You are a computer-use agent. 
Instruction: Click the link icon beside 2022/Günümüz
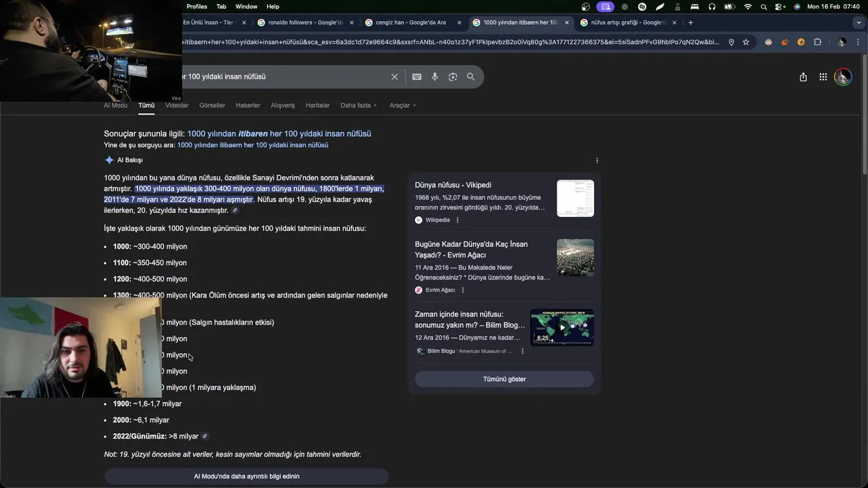click(205, 436)
